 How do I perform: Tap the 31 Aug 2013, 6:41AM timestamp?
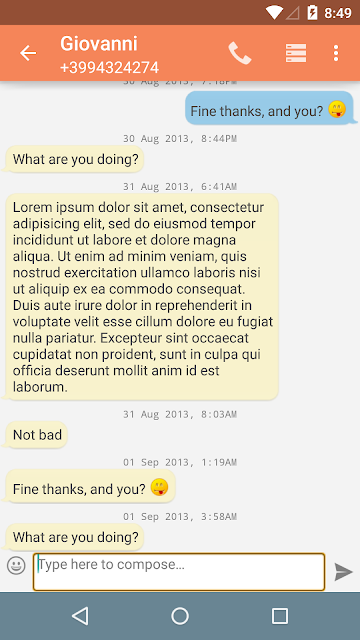(180, 187)
